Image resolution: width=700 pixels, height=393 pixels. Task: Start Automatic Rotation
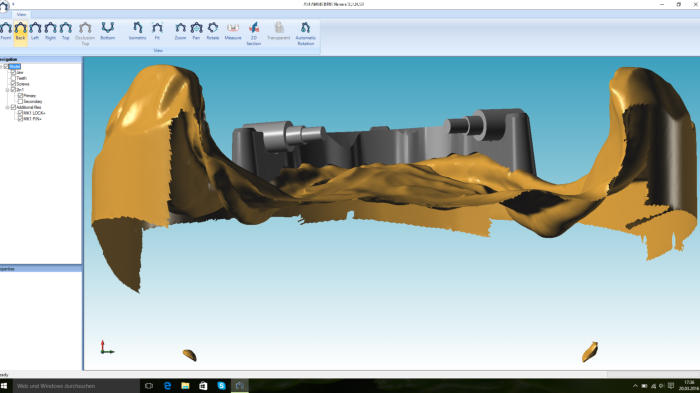[x=305, y=33]
